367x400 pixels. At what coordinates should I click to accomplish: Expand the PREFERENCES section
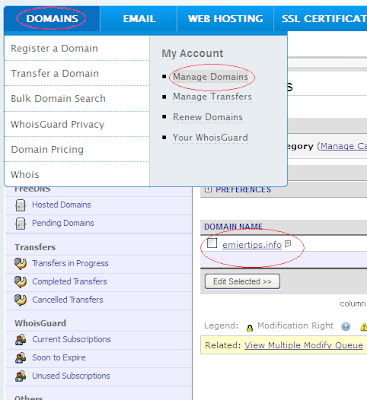[209, 189]
